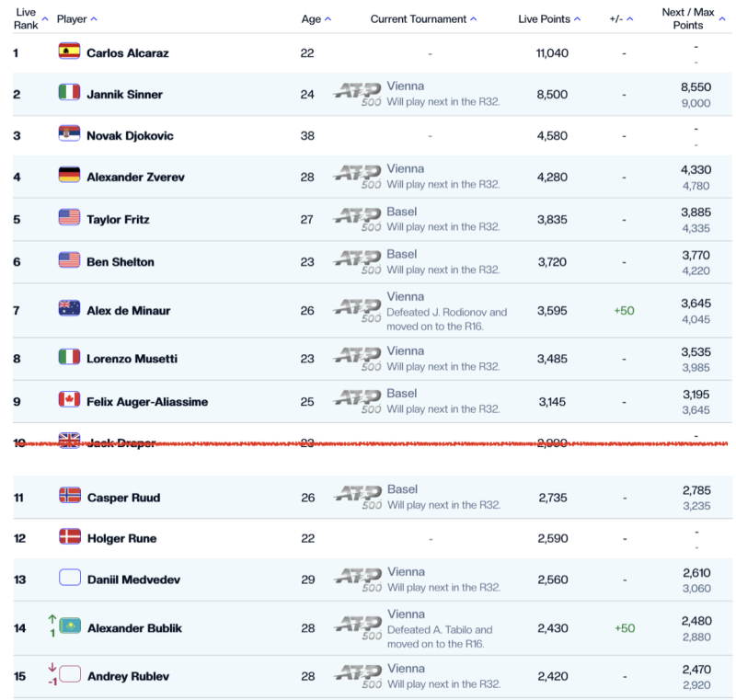Click Kazakhstan flag beside Alexander Bublik
This screenshot has height=700, width=736.
click(x=70, y=626)
